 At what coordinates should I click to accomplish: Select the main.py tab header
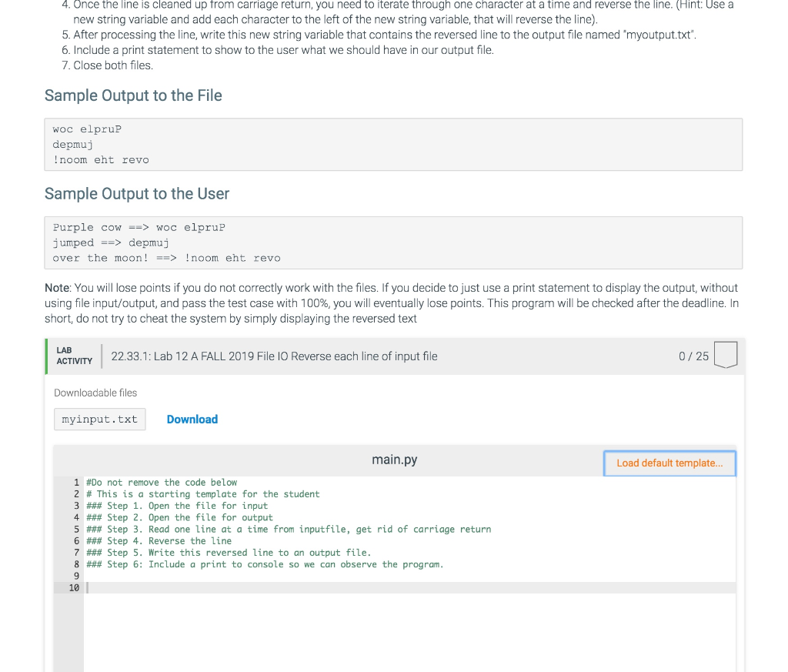click(x=394, y=460)
